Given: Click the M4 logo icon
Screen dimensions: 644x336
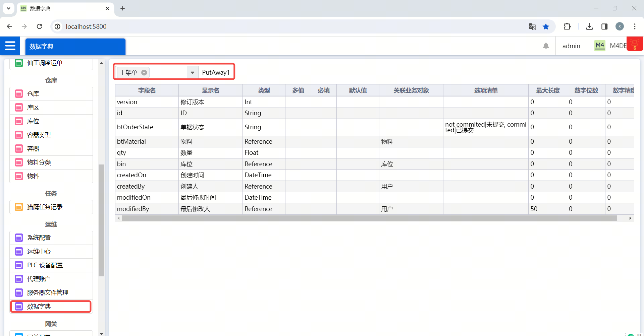Looking at the screenshot, I should 600,46.
